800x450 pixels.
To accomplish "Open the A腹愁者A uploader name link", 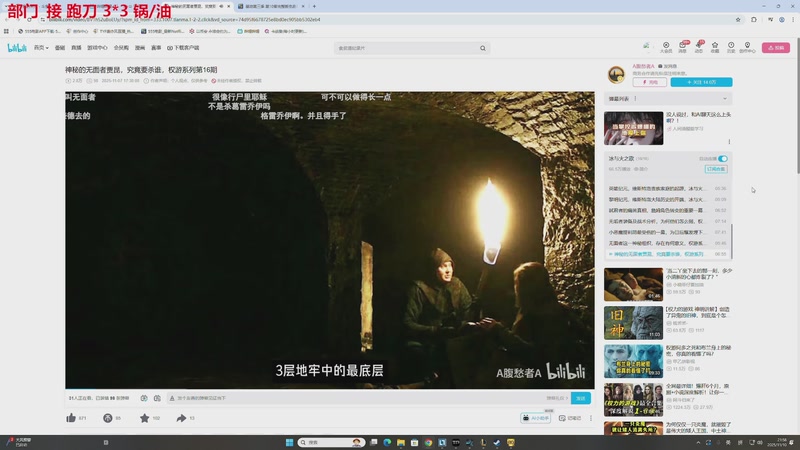I will point(643,66).
